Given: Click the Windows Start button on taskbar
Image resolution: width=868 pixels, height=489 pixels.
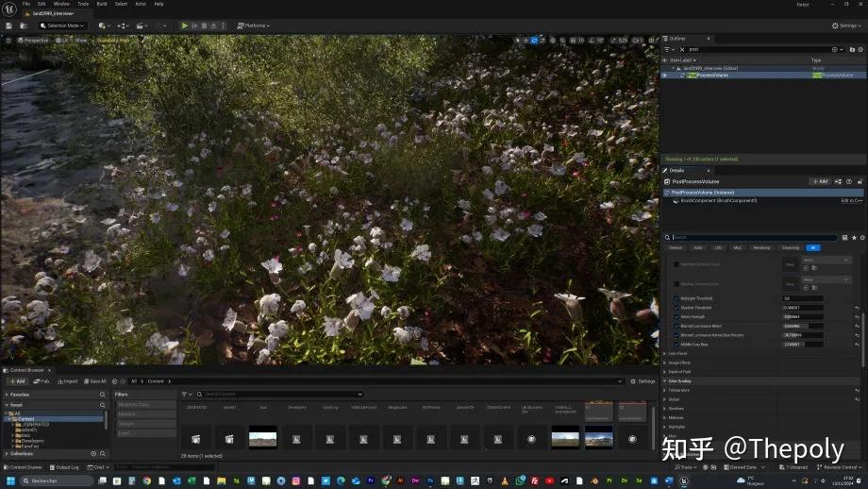Looking at the screenshot, I should click(x=8, y=481).
